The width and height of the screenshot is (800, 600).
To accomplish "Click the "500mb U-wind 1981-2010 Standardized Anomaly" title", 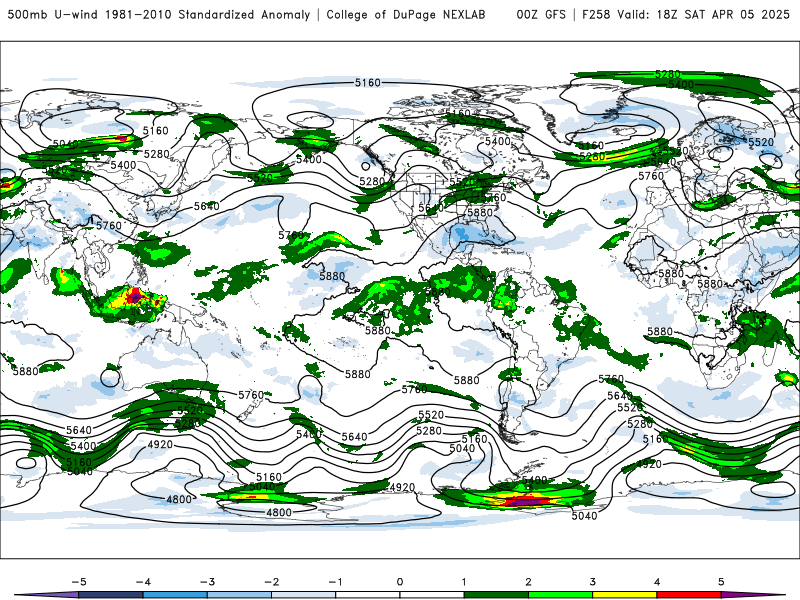I will [x=159, y=14].
